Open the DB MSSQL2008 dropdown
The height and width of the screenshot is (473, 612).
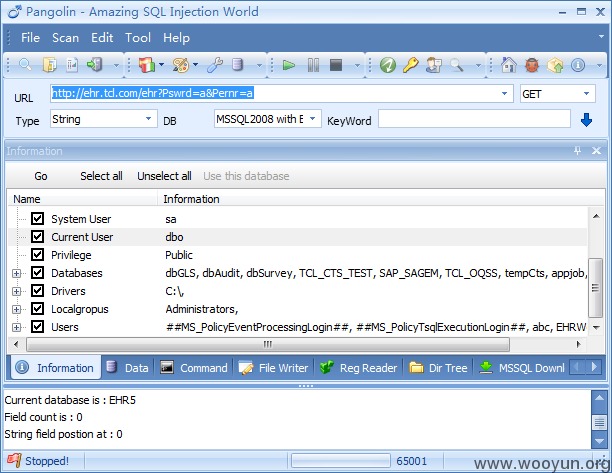(313, 119)
